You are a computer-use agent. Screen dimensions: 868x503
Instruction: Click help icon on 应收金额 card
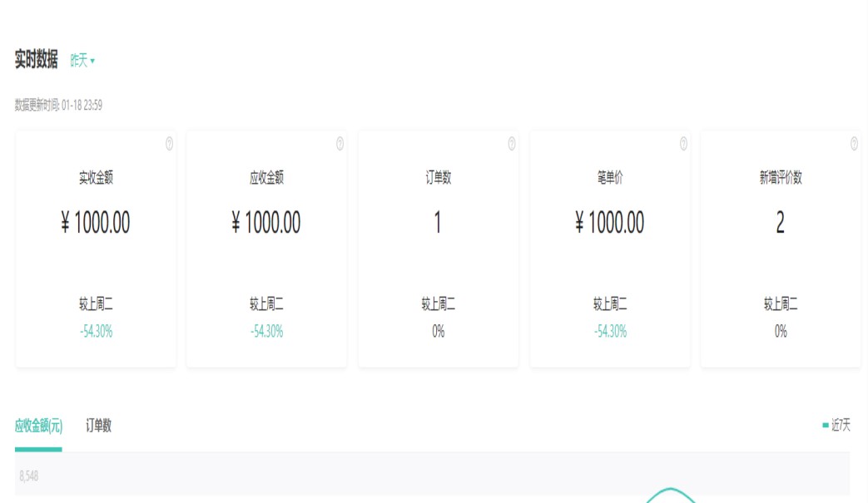pyautogui.click(x=340, y=144)
